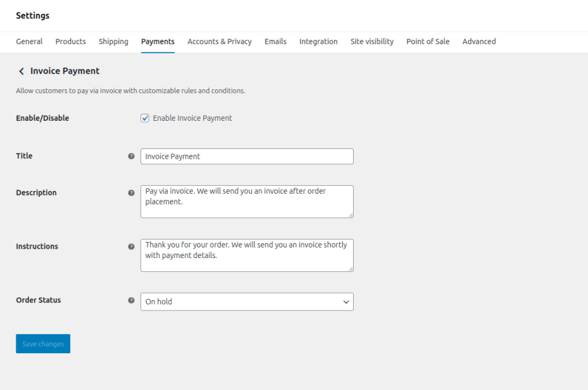Click the help icon next to Title
Image resolution: width=588 pixels, height=390 pixels.
pyautogui.click(x=131, y=156)
